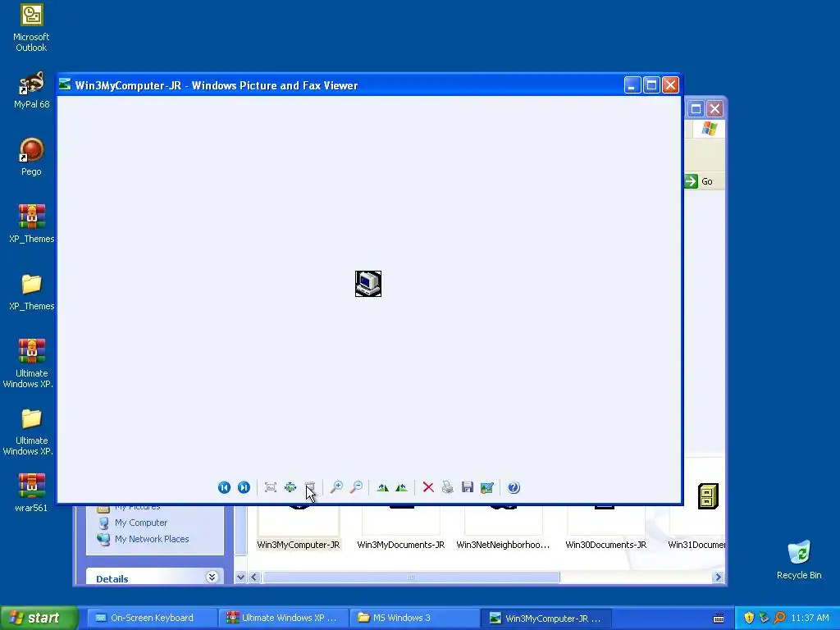Maximize the Explorer window behind viewer
Viewport: 840px width, 630px height.
tap(696, 109)
